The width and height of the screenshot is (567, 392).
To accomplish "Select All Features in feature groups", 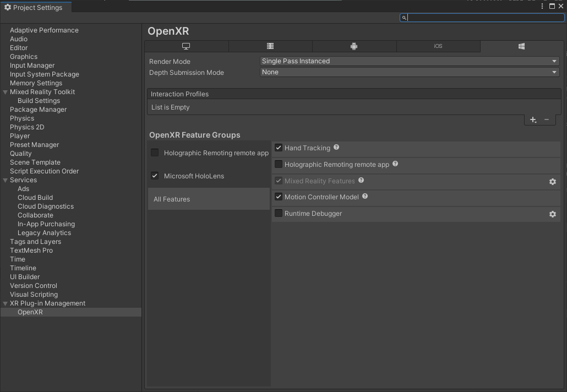I will (x=172, y=199).
